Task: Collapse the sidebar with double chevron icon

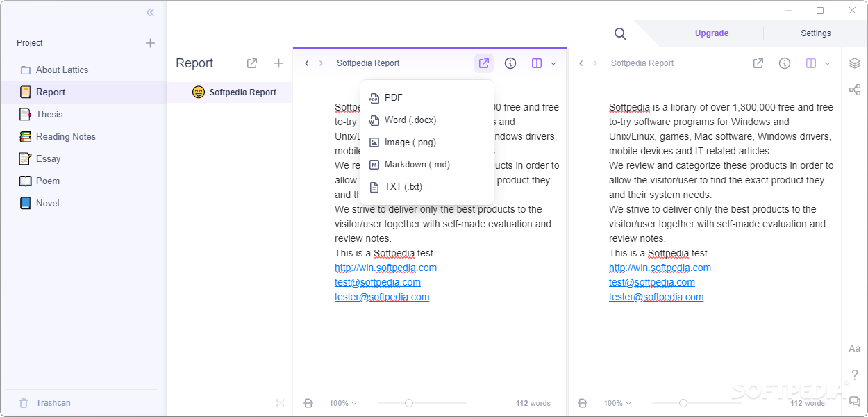Action: pos(150,13)
